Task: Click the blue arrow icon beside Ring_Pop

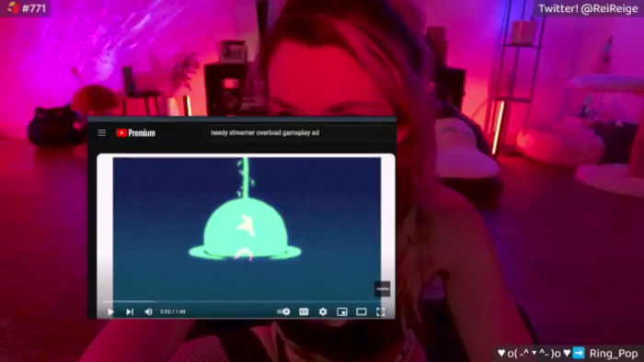Action: 579,353
